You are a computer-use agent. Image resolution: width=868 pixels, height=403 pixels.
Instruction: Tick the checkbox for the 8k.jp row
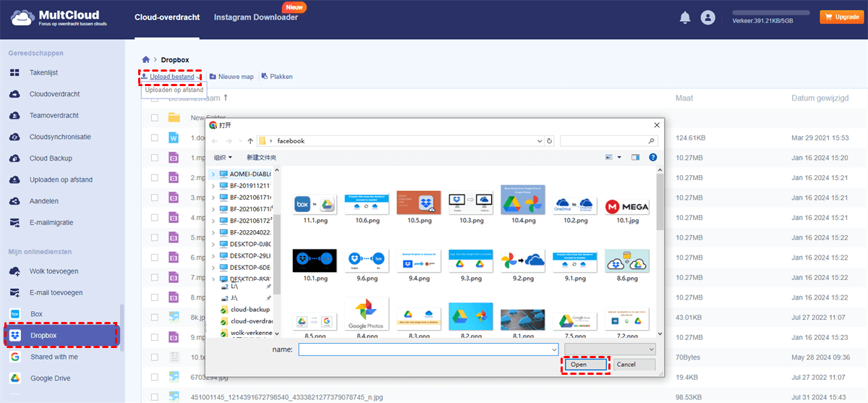tap(154, 317)
